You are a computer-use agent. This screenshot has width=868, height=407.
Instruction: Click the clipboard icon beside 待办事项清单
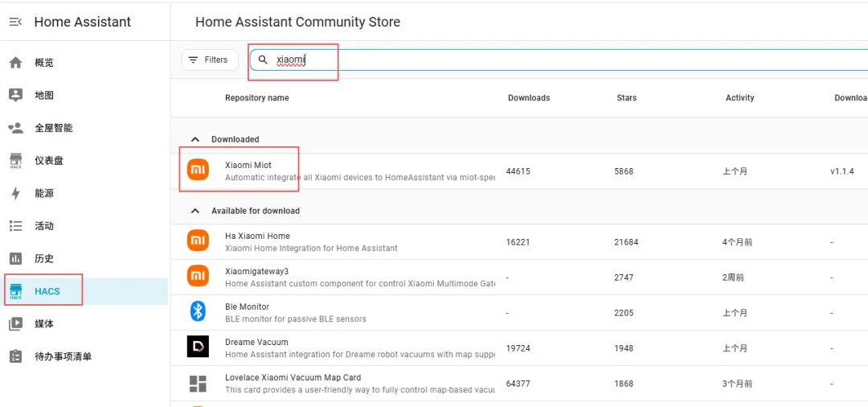15,356
